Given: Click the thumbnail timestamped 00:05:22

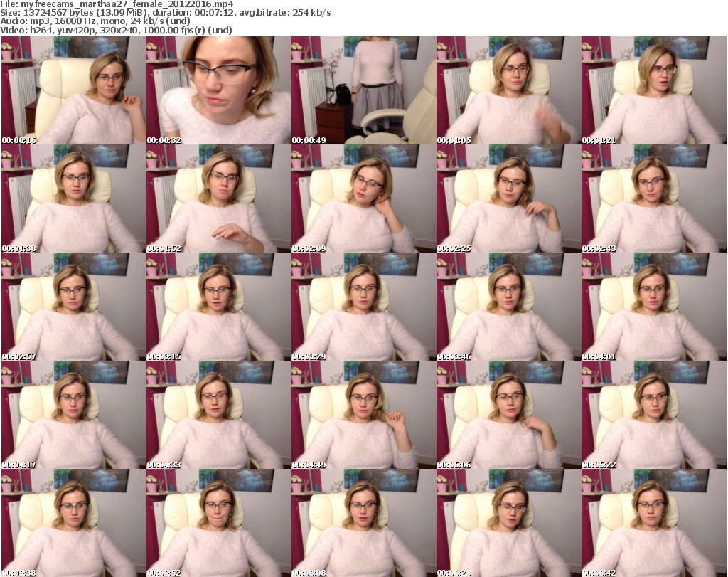Looking at the screenshot, I should tap(653, 415).
